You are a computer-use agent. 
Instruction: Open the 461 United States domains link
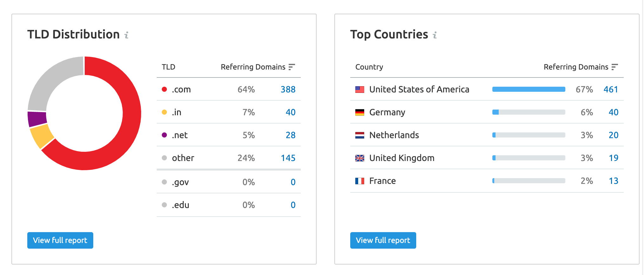(x=611, y=90)
